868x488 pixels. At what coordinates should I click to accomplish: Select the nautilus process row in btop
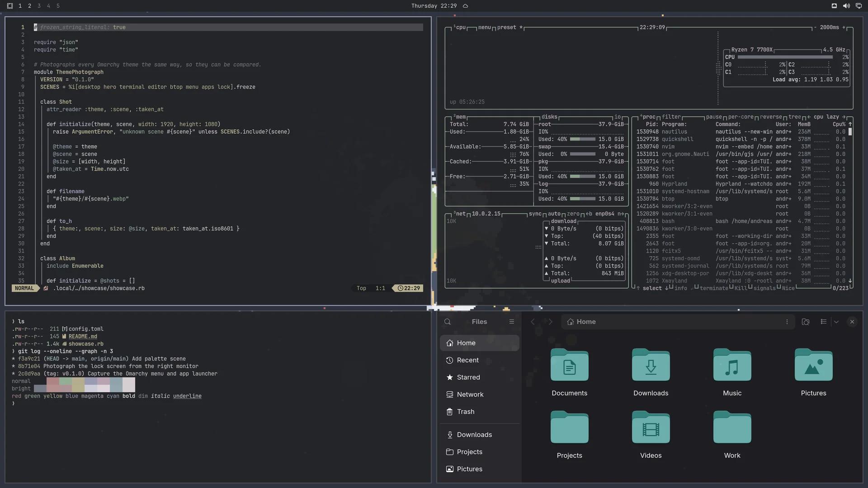click(741, 132)
